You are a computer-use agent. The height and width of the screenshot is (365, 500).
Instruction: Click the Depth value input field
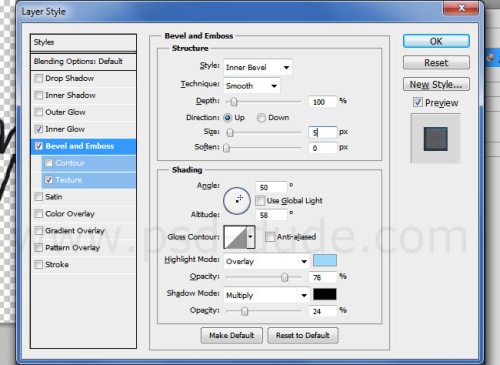pyautogui.click(x=322, y=102)
